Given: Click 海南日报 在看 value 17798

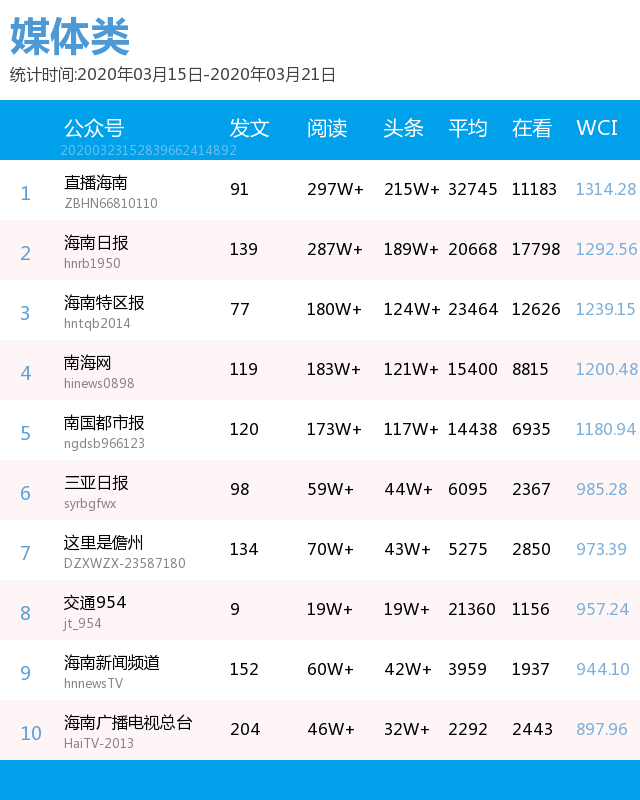Looking at the screenshot, I should (x=536, y=249).
